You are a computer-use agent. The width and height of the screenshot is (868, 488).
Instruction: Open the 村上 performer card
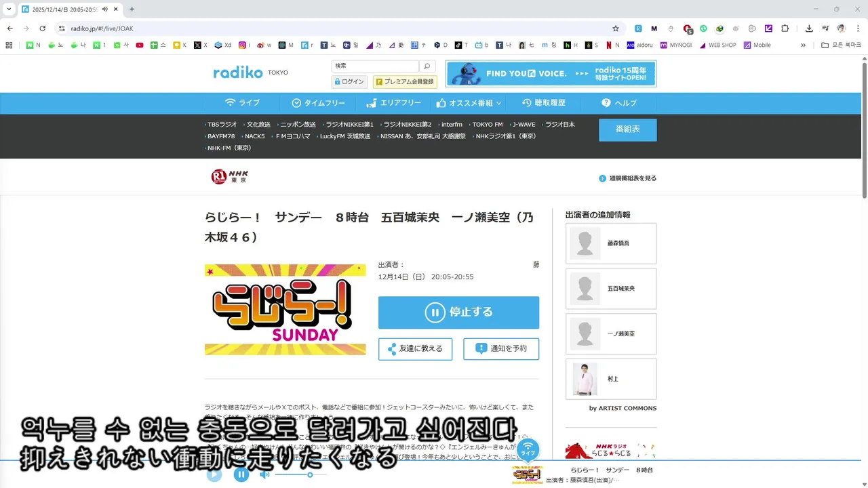tap(611, 379)
